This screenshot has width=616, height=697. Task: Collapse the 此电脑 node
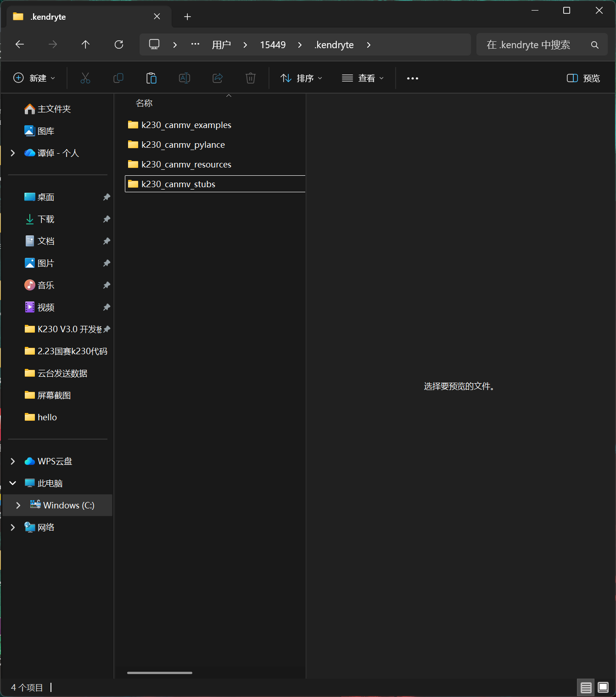pyautogui.click(x=13, y=483)
